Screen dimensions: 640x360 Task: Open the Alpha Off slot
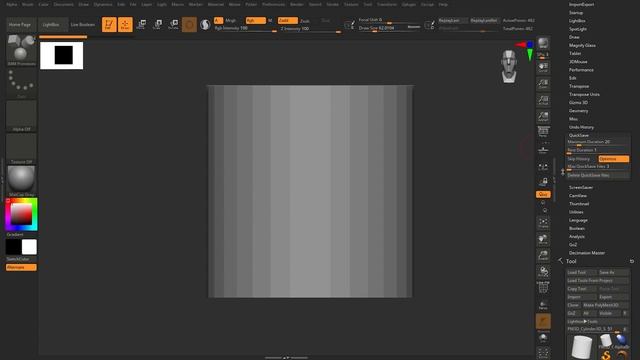[x=21, y=116]
